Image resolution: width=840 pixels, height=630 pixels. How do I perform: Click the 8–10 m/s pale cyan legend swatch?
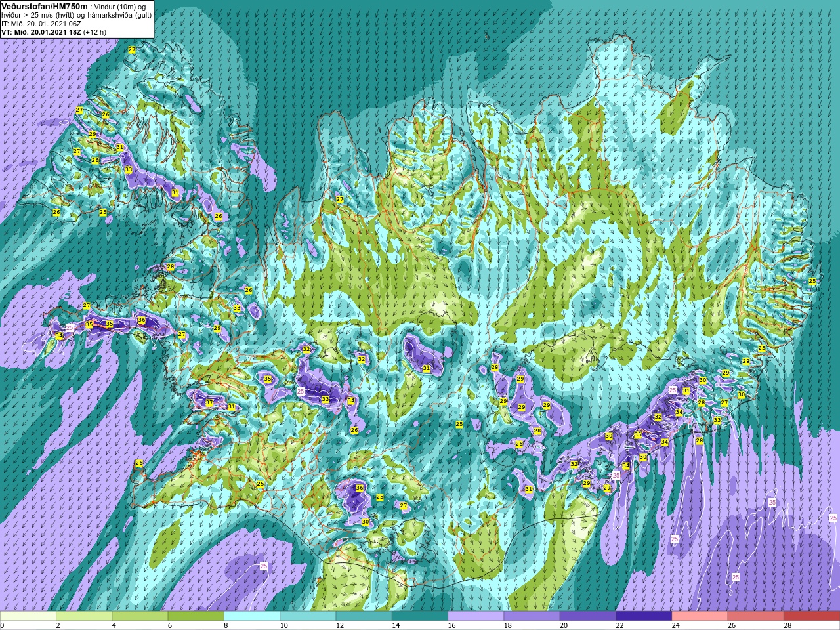point(252,616)
